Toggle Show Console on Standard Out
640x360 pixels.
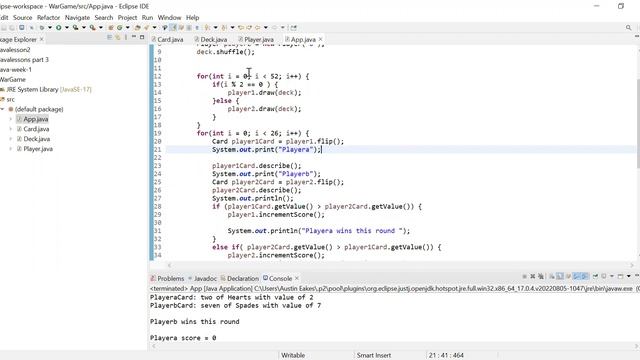click(576, 276)
